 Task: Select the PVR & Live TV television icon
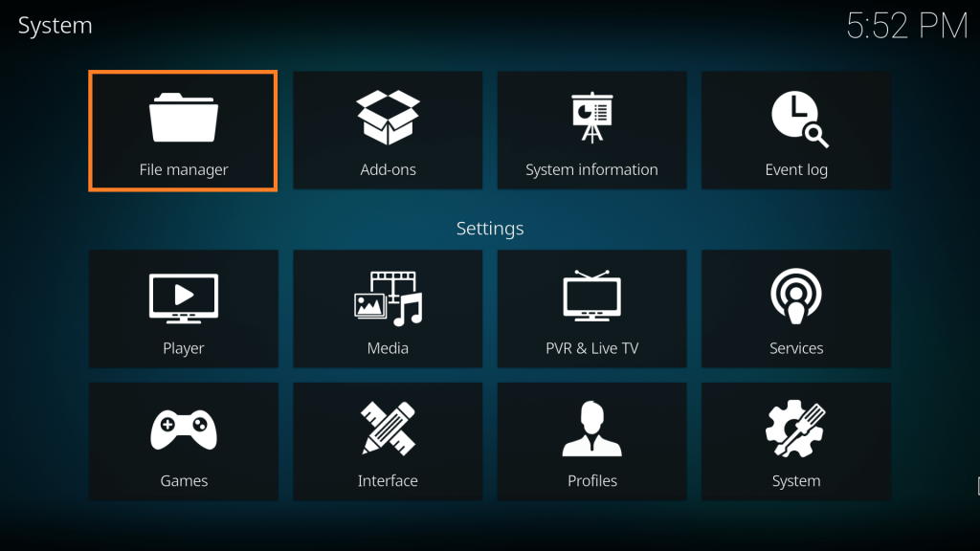coord(591,297)
